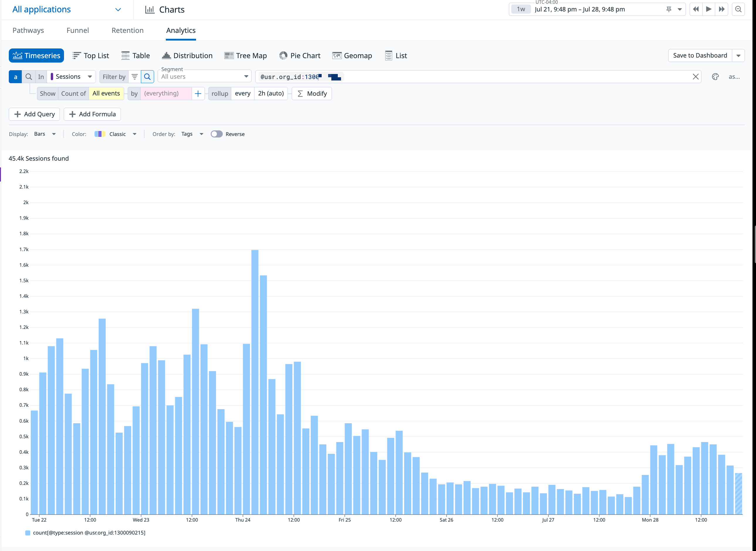756x551 pixels.
Task: Click the Charts bar-chart icon
Action: (150, 10)
